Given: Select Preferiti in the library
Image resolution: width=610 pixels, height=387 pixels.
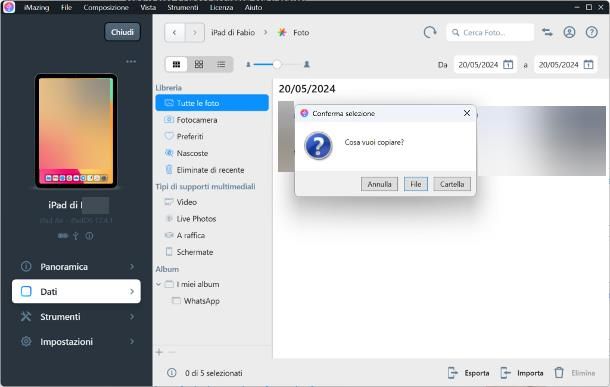Looking at the screenshot, I should point(212,137).
